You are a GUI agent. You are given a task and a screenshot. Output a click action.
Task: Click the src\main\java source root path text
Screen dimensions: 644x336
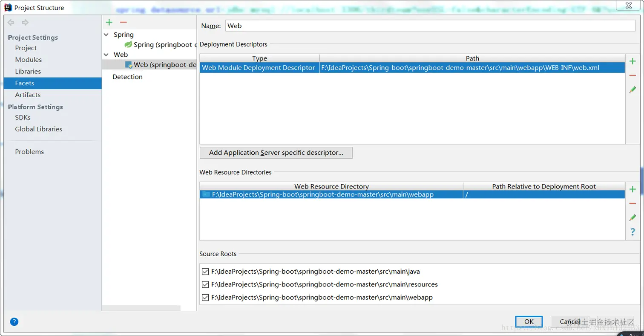(x=316, y=271)
